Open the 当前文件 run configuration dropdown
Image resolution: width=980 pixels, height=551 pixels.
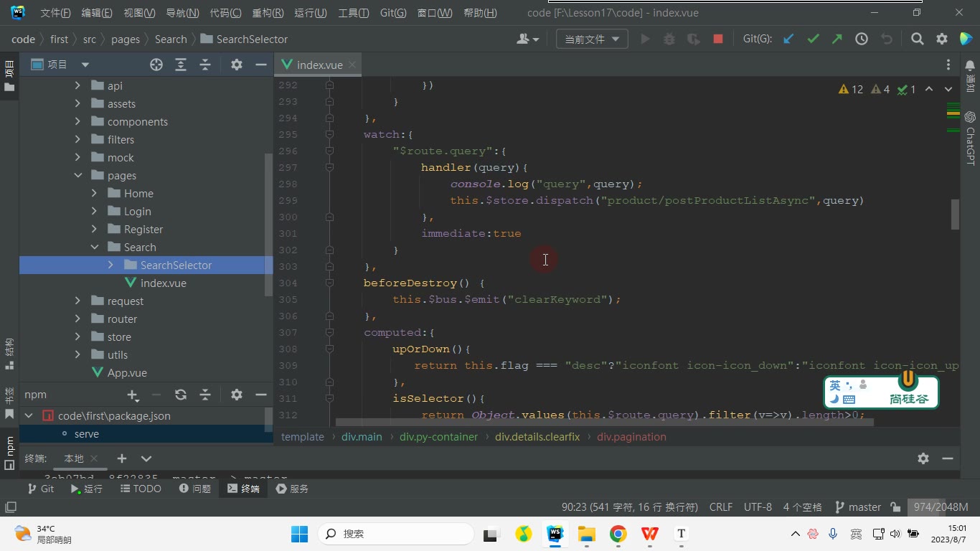point(592,39)
